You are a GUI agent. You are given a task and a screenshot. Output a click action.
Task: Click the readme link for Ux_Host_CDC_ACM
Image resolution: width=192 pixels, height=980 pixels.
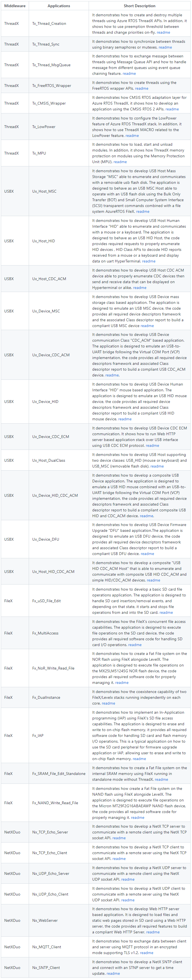point(140,288)
